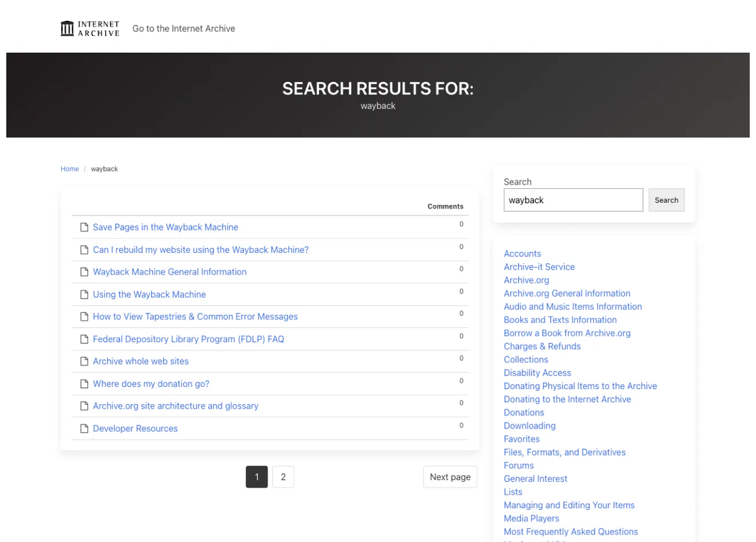Screen dimensions: 756x542
Task: Click the Internet Archive logo icon
Action: tap(67, 29)
